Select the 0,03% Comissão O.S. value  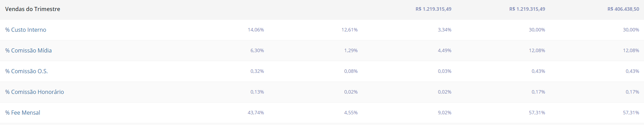click(x=444, y=71)
